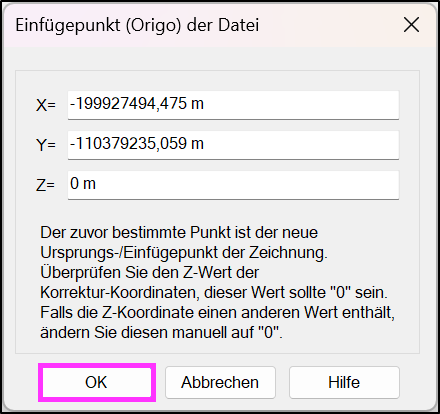Close the Einfügepunkt dialog with X icon
Screen dimensions: 440x414
[x=411, y=25]
